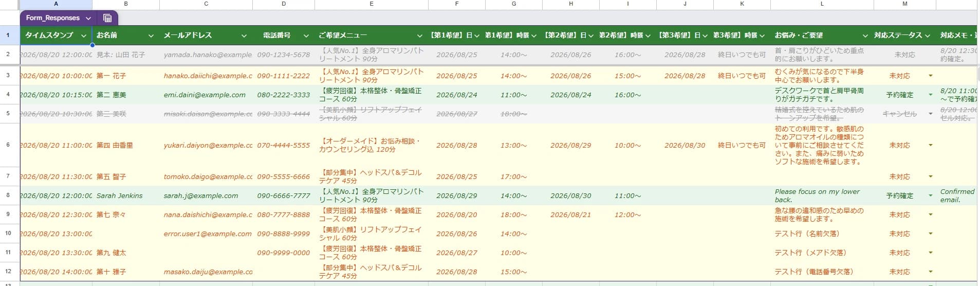Select the name cell Sarah Jenkins

coord(126,195)
